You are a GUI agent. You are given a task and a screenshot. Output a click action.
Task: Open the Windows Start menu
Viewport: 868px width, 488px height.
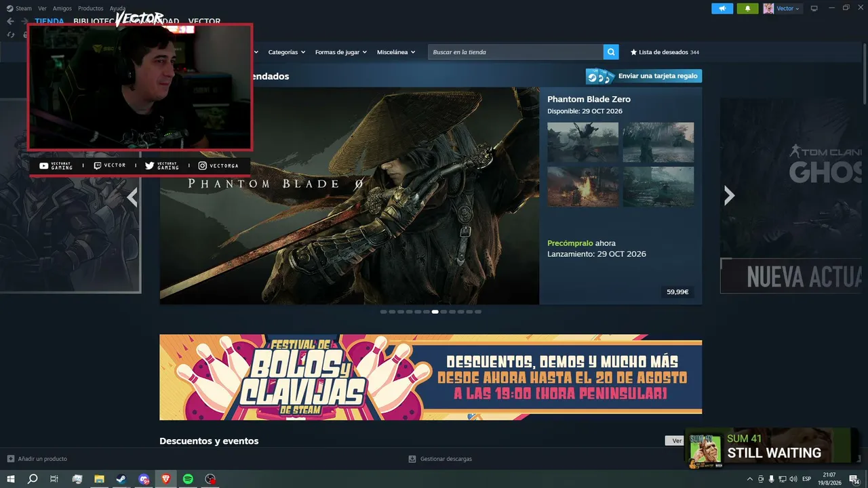pos(11,479)
